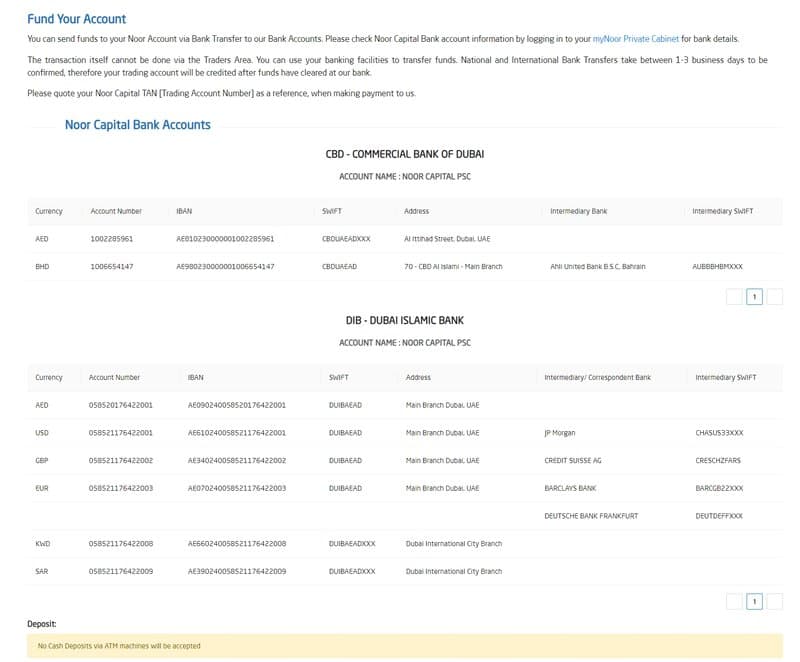Image resolution: width=800 pixels, height=662 pixels.
Task: Select the CBD - COMMERCIAL BANK OF DUBAI title
Action: pyautogui.click(x=405, y=154)
